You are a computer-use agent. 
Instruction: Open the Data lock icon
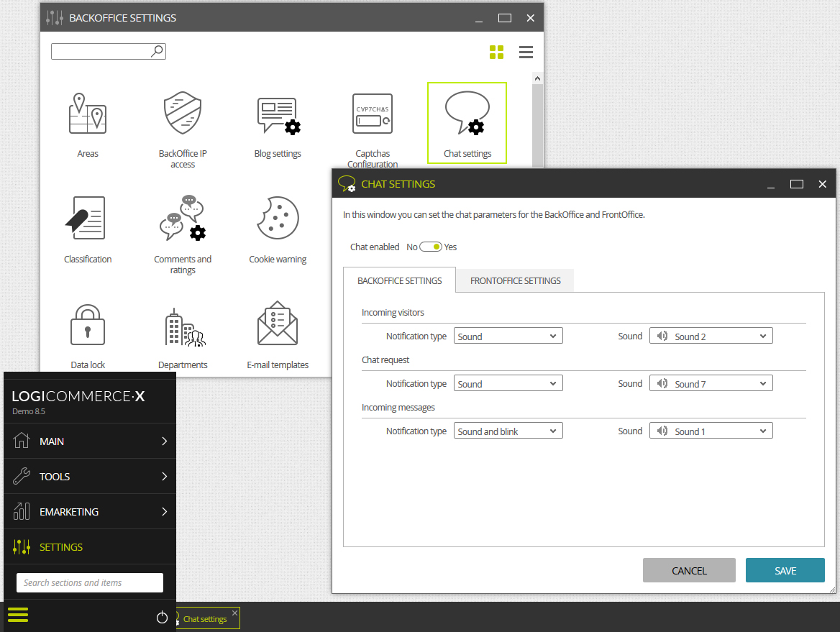coord(88,324)
